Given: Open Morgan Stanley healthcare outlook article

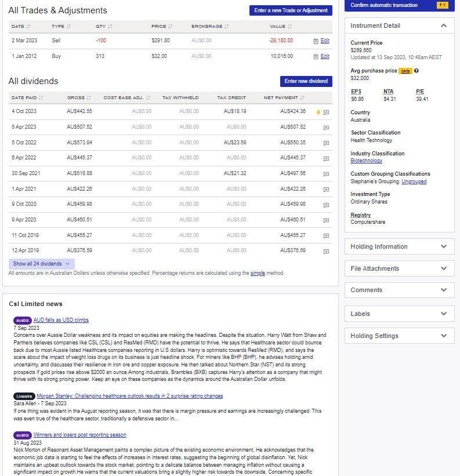Looking at the screenshot, I should click(x=130, y=396).
